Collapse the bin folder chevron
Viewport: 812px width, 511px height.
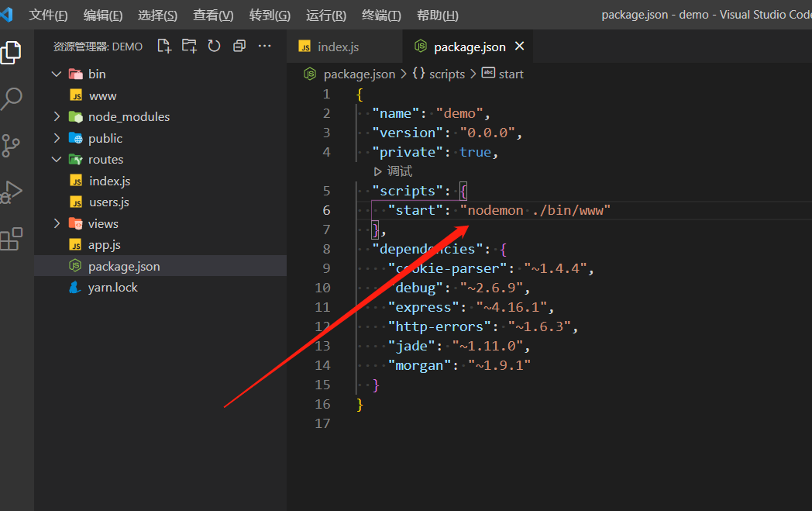click(x=57, y=74)
